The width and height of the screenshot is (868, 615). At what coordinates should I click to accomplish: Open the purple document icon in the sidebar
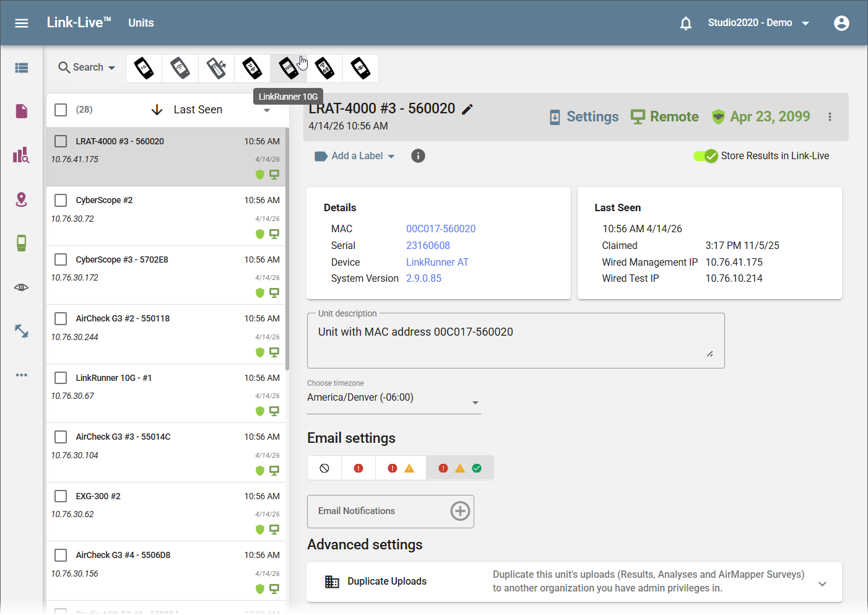22,111
